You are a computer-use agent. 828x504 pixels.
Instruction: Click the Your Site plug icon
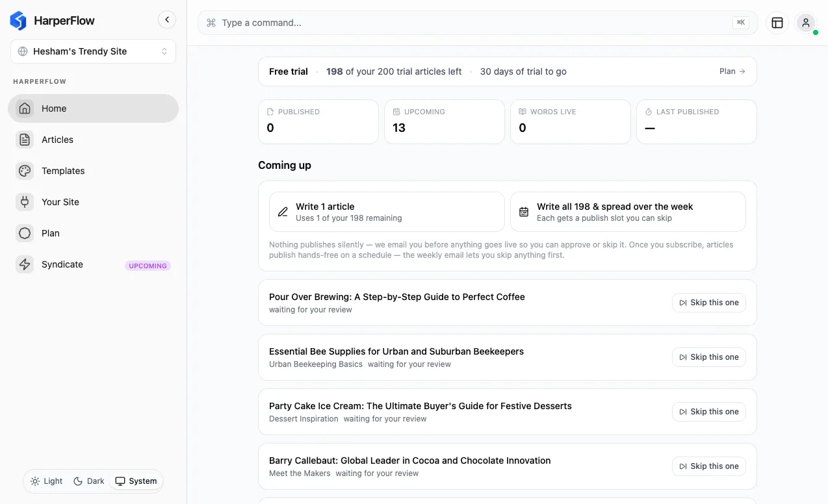(x=25, y=202)
